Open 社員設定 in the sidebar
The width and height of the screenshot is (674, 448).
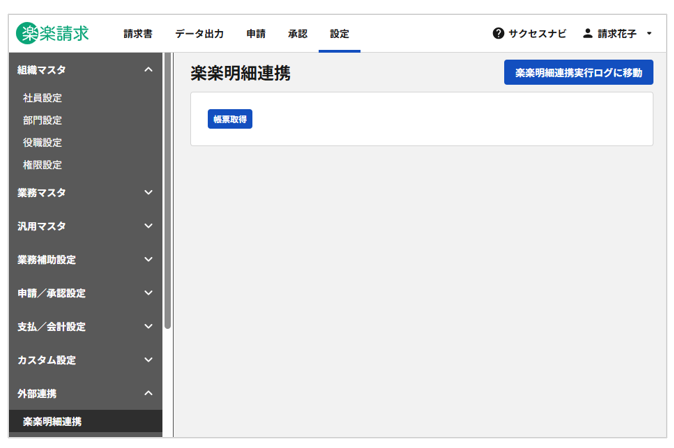[42, 98]
